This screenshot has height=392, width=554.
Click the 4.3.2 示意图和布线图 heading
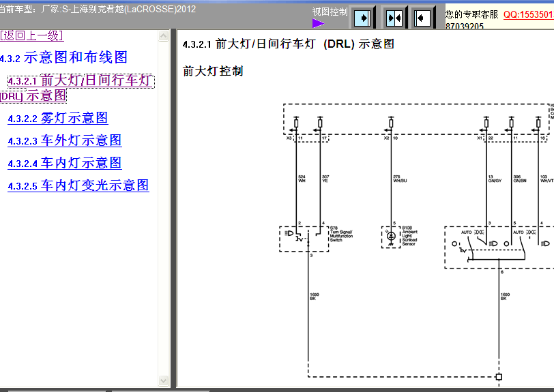click(x=63, y=57)
